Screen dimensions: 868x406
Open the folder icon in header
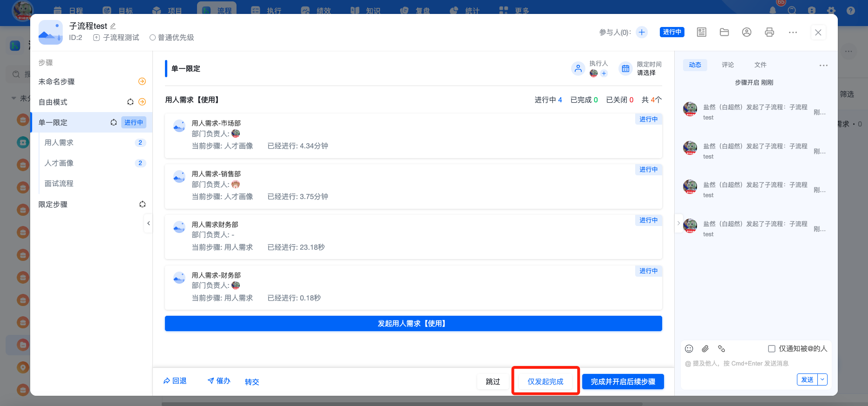[x=724, y=32]
